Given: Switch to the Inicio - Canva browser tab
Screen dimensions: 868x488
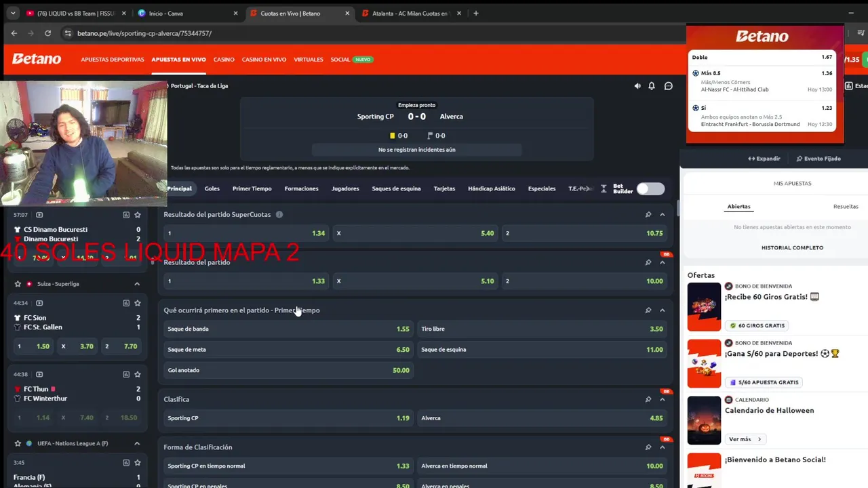Looking at the screenshot, I should point(188,14).
